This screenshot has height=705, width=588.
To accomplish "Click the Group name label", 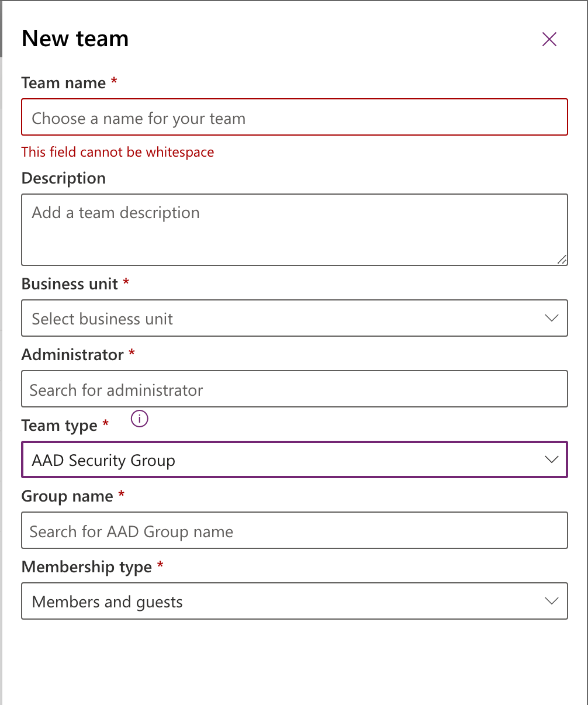I will pos(67,496).
